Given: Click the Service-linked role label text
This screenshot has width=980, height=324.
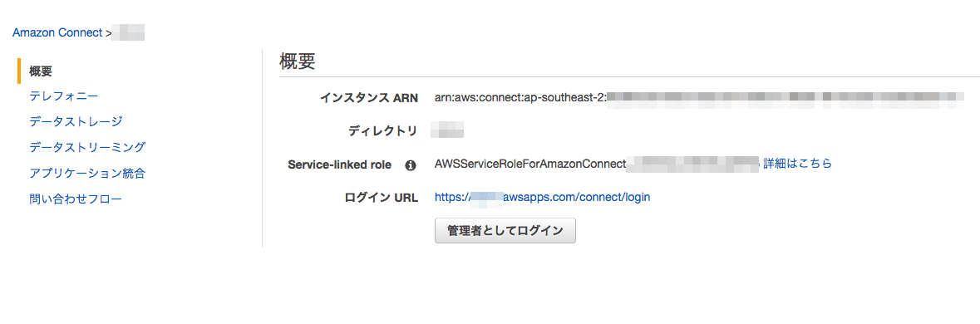Looking at the screenshot, I should click(x=339, y=164).
